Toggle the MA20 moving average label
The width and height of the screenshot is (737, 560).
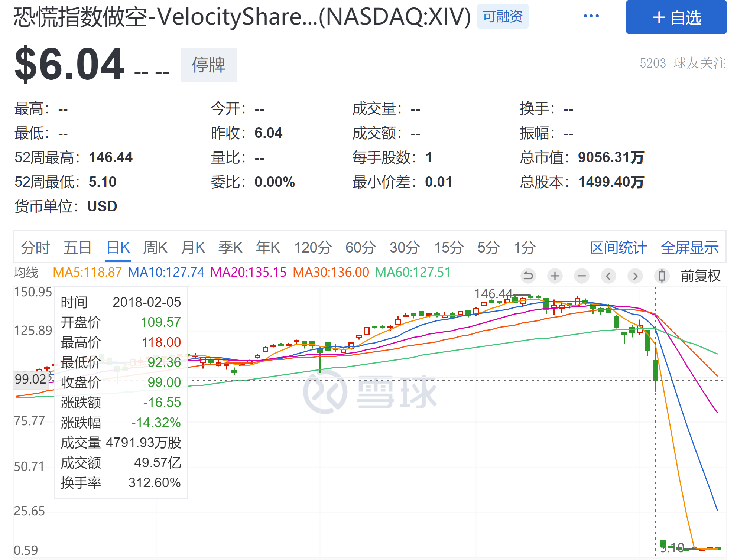pyautogui.click(x=248, y=272)
